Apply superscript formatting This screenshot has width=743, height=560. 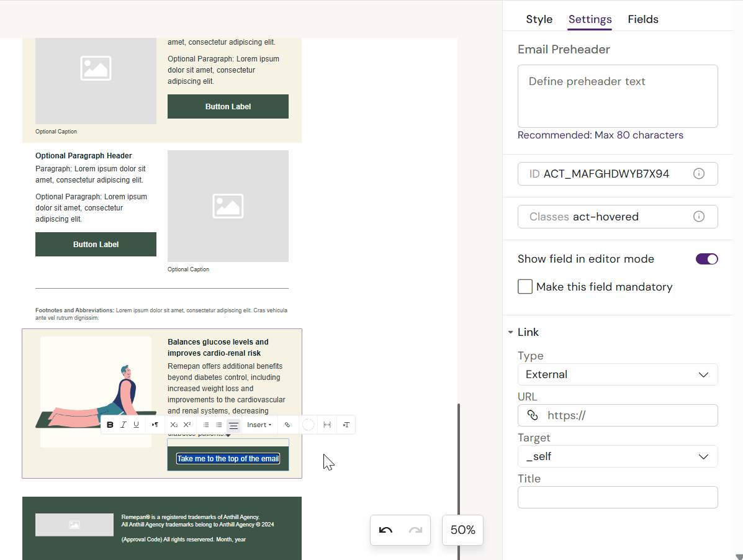pos(187,425)
